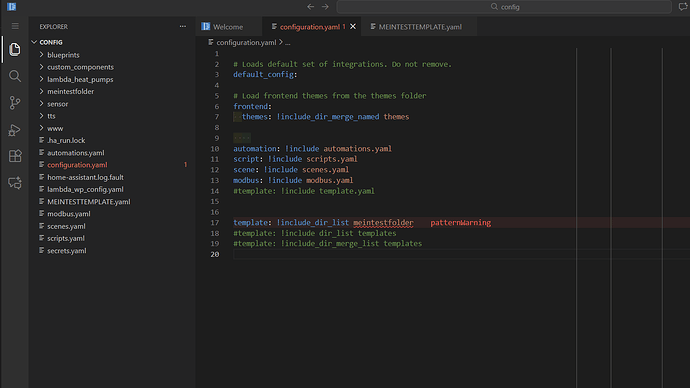
Task: Expand the blueprints folder
Action: tap(41, 55)
